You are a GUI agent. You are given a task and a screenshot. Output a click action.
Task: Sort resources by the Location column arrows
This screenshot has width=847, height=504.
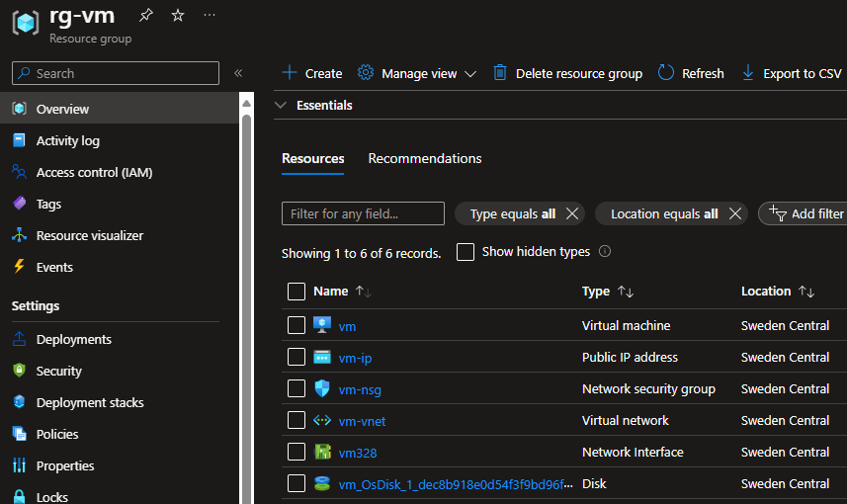806,292
